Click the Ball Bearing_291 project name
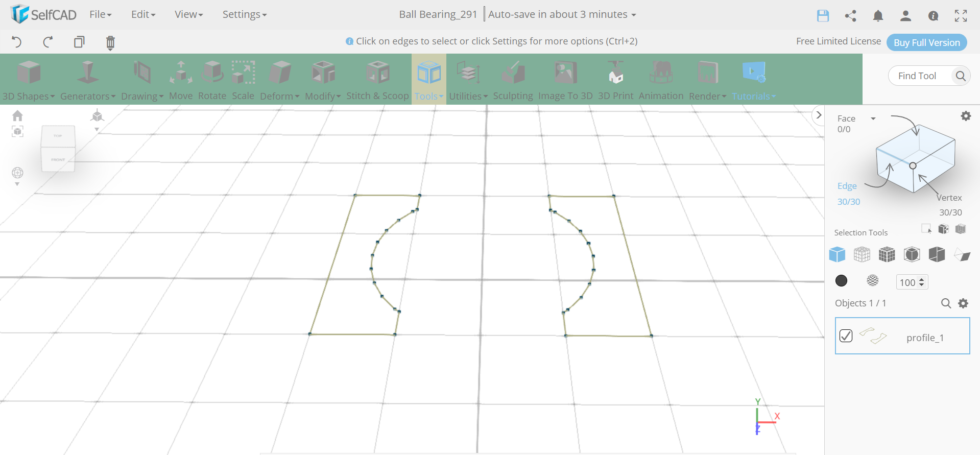This screenshot has width=980, height=455. (x=438, y=14)
